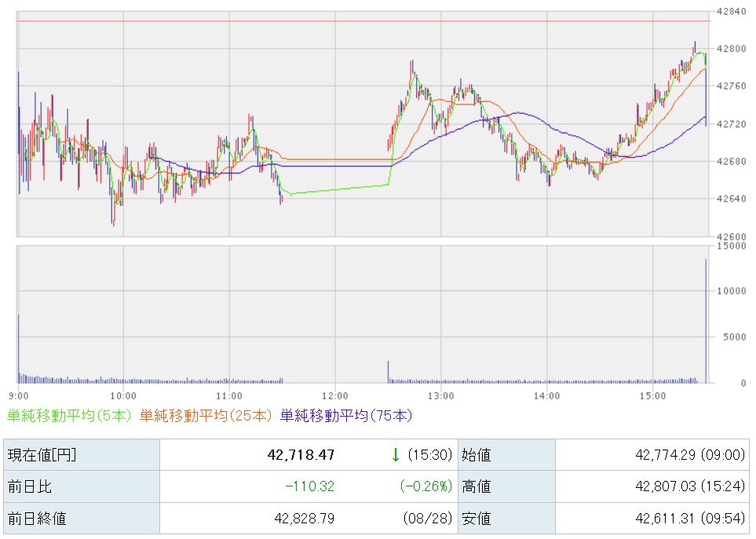The width and height of the screenshot is (756, 539).
Task: Click the large closing volume bar
Action: 706,321
